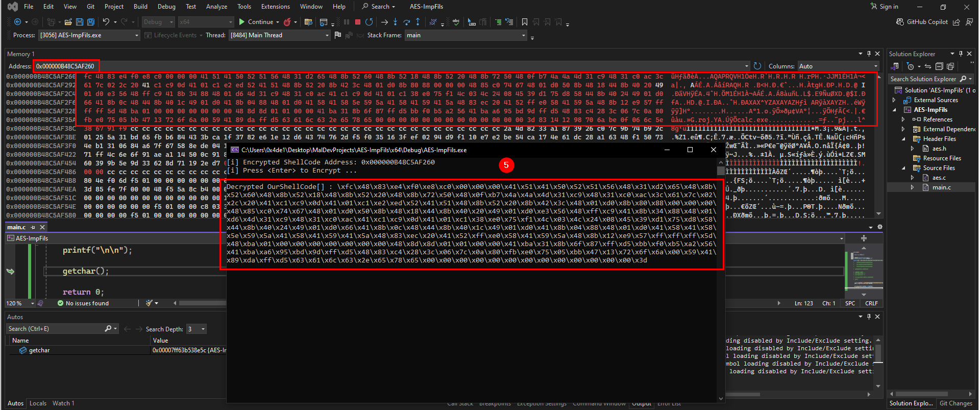The image size is (980, 410).
Task: Click the Step Over arrow
Action: point(407,22)
